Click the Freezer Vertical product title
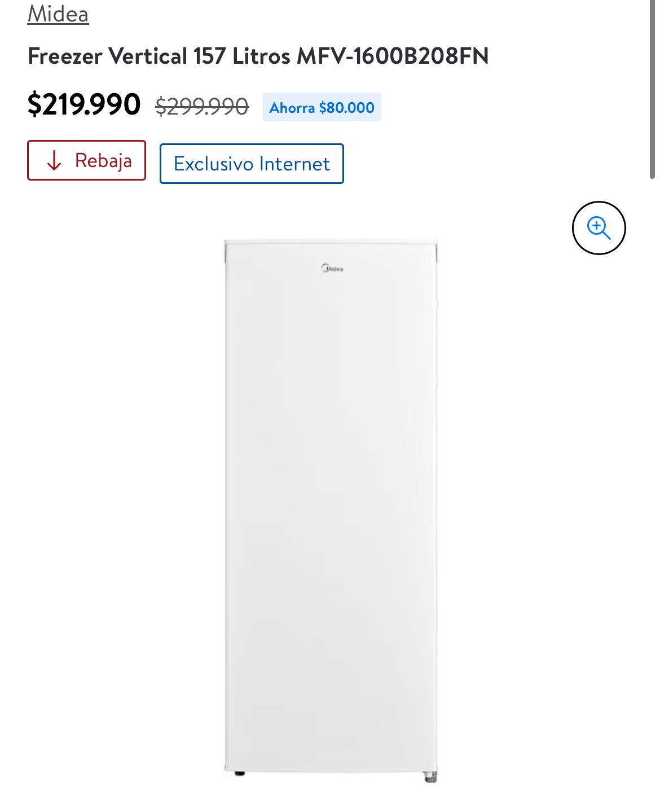 258,56
